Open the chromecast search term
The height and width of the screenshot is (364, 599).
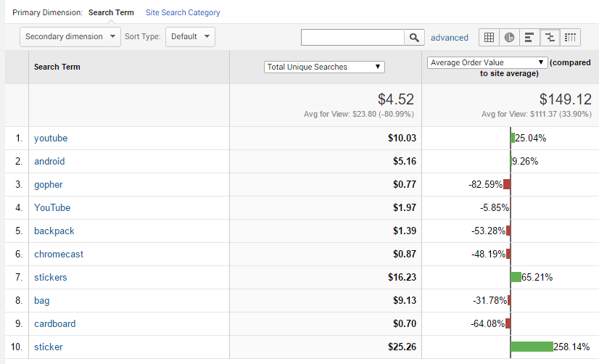coord(59,254)
